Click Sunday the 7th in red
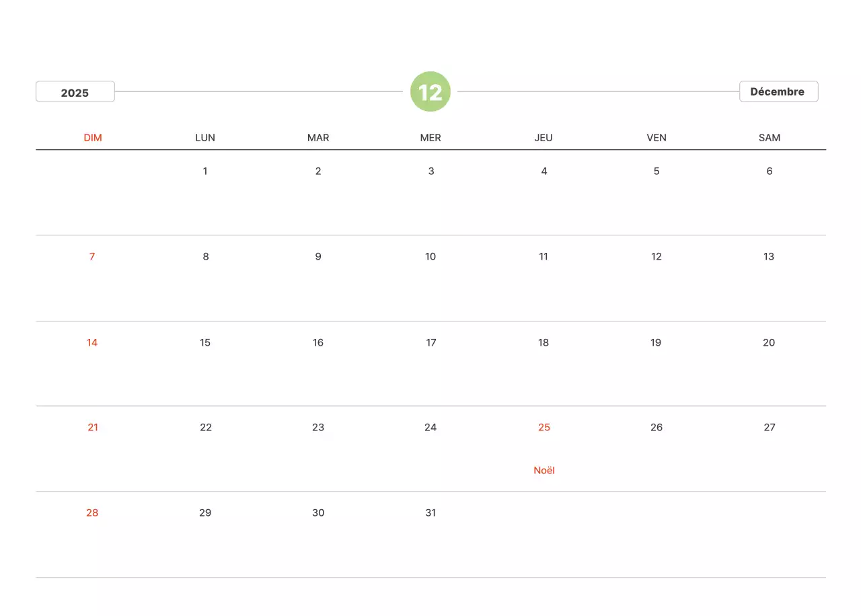This screenshot has width=861, height=616. [92, 257]
